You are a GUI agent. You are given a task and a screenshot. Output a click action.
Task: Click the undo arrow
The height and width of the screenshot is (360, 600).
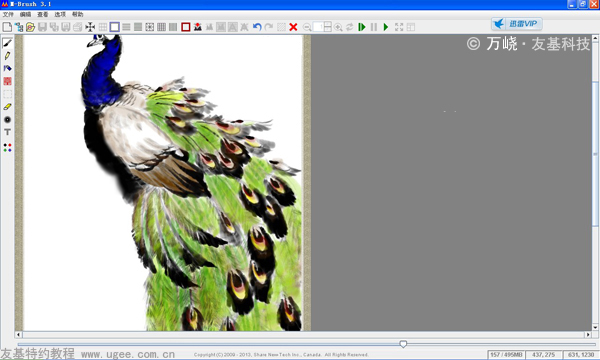(257, 27)
